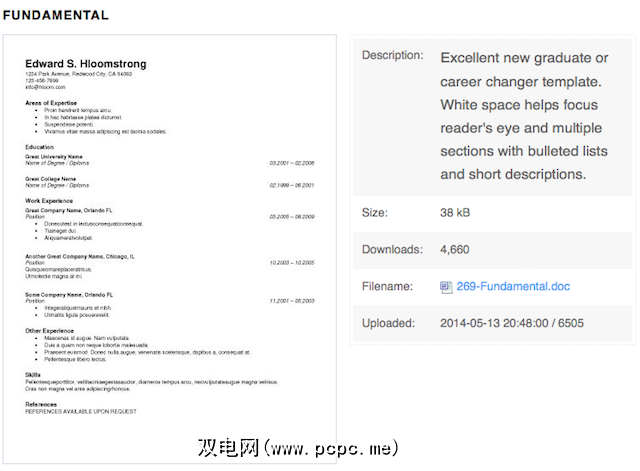The image size is (640, 471).
Task: Click the Word document icon beside filename
Action: [447, 287]
